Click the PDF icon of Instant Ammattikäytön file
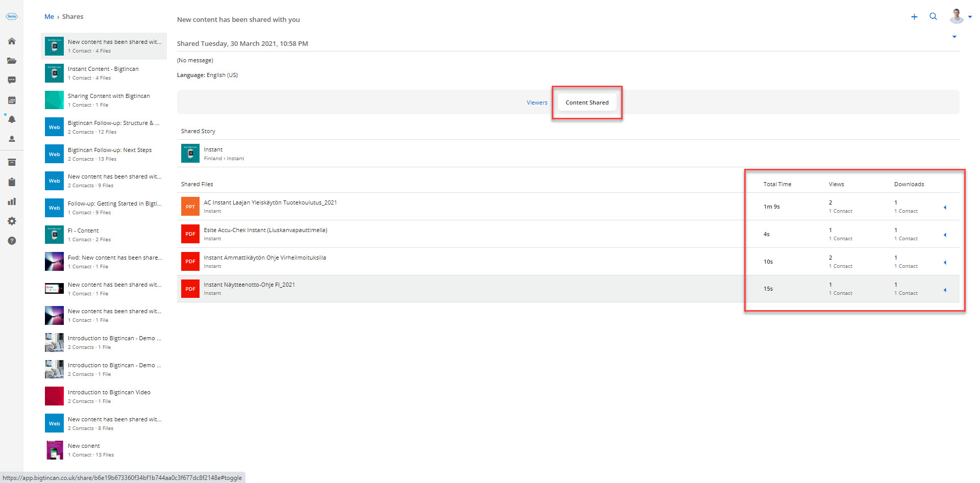 tap(190, 261)
